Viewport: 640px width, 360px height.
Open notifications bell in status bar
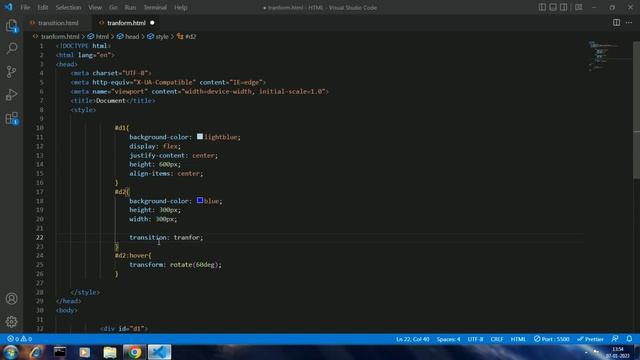point(629,339)
